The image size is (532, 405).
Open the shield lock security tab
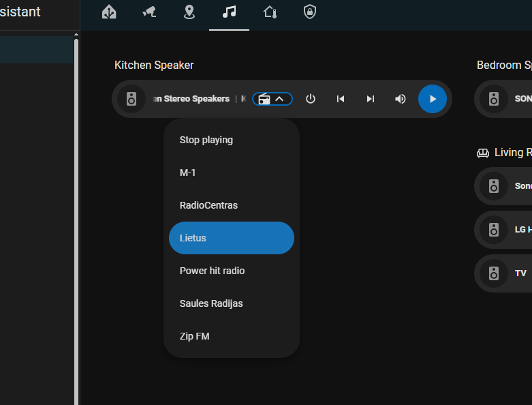pos(310,12)
